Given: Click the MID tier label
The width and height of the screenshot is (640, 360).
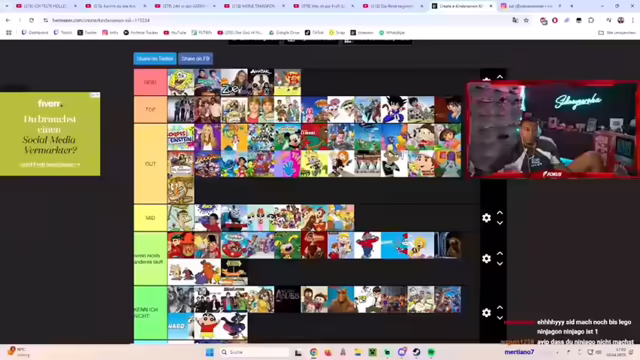Looking at the screenshot, I should (x=151, y=218).
